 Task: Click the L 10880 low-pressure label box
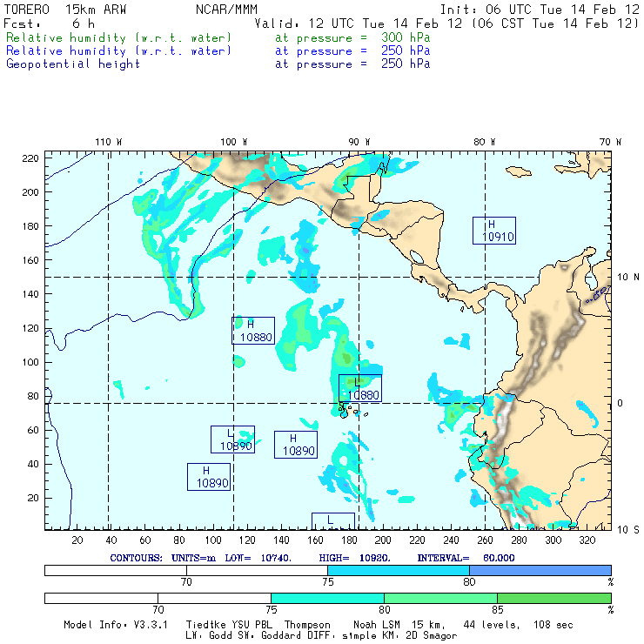tap(359, 388)
